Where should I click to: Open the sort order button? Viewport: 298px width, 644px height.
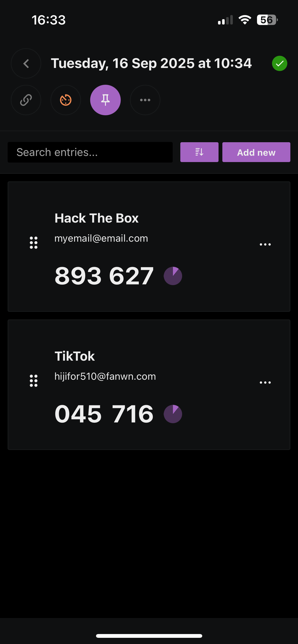[x=199, y=152]
